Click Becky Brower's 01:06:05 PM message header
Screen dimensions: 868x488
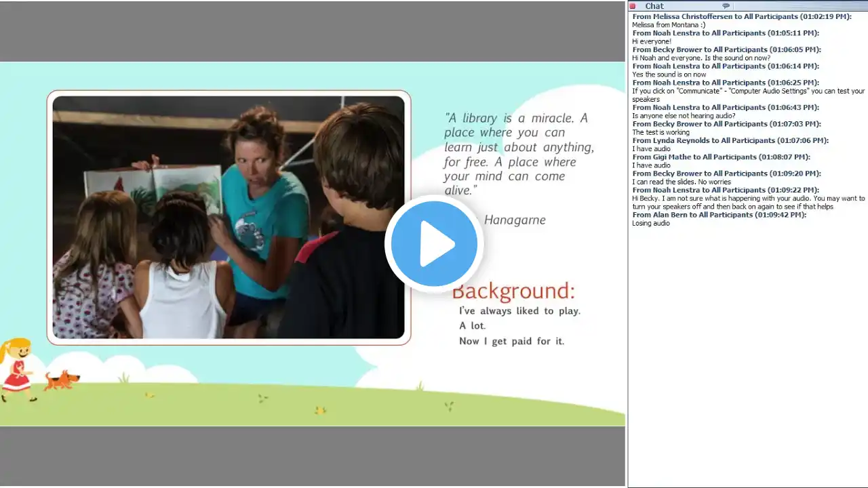(x=726, y=49)
